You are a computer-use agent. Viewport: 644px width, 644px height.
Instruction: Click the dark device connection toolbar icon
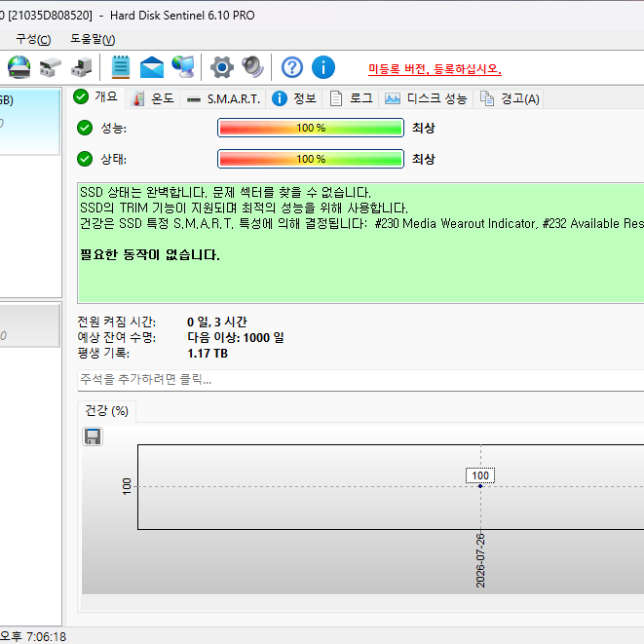81,67
